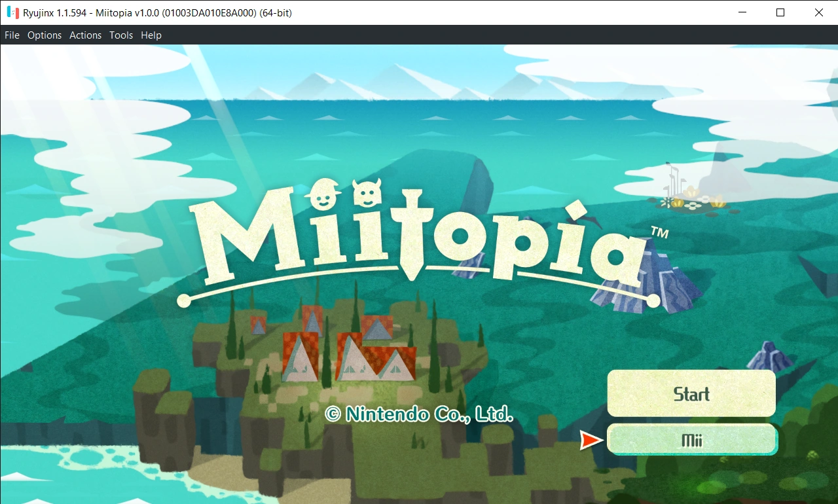Select Start on the Miitopia title screen
Image resolution: width=838 pixels, height=504 pixels.
click(x=691, y=393)
